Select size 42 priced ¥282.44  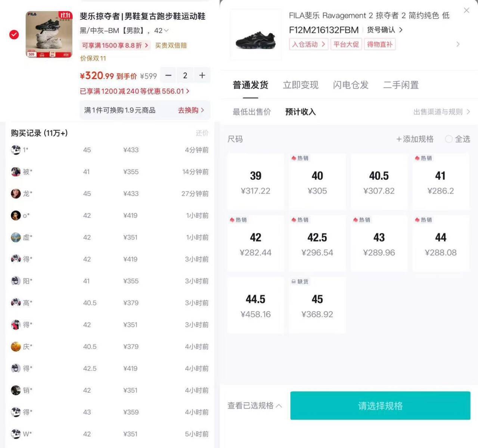256,243
